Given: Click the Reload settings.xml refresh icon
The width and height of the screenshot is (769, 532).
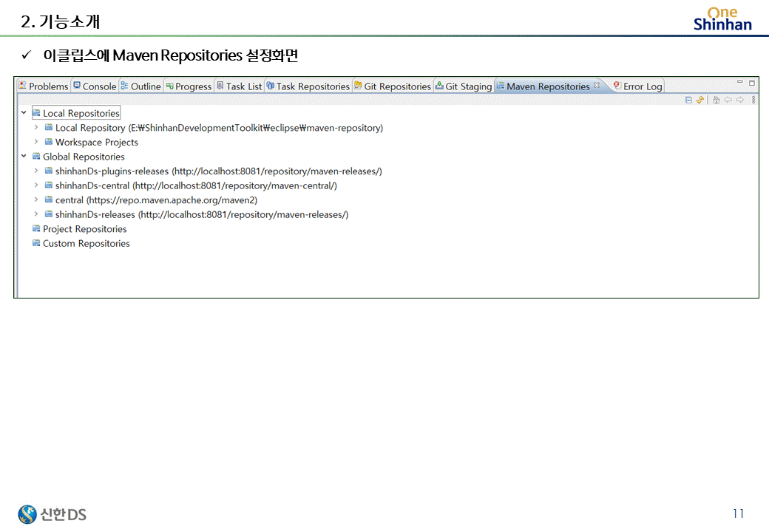Looking at the screenshot, I should 700,100.
